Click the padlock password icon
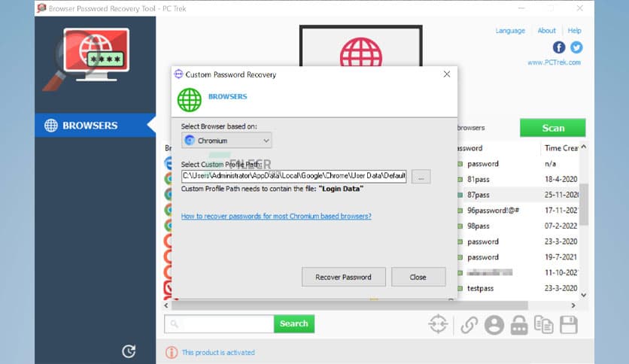The width and height of the screenshot is (629, 364). [x=519, y=325]
